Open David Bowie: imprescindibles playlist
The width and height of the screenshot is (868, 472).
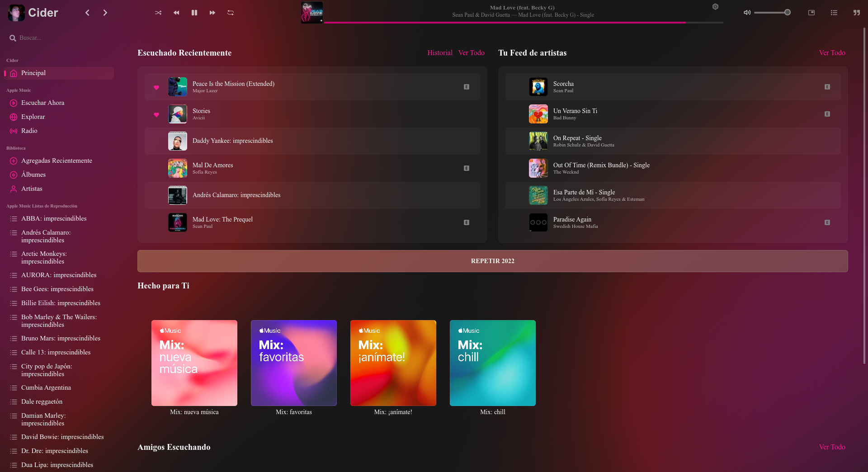(59, 437)
